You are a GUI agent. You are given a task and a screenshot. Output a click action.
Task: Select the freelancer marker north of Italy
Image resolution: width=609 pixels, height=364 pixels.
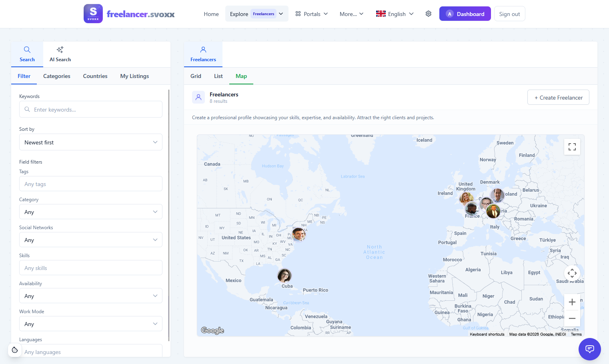tap(493, 211)
